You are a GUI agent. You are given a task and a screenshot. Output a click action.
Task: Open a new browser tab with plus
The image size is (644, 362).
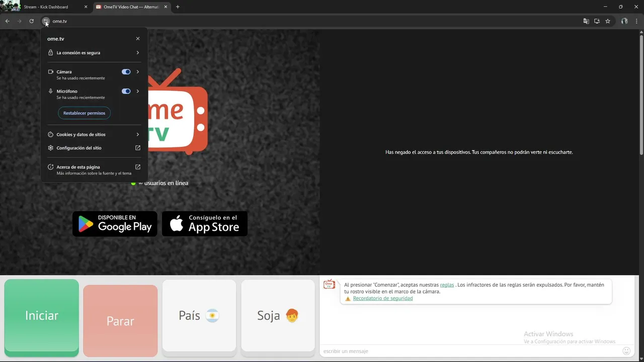pyautogui.click(x=178, y=7)
